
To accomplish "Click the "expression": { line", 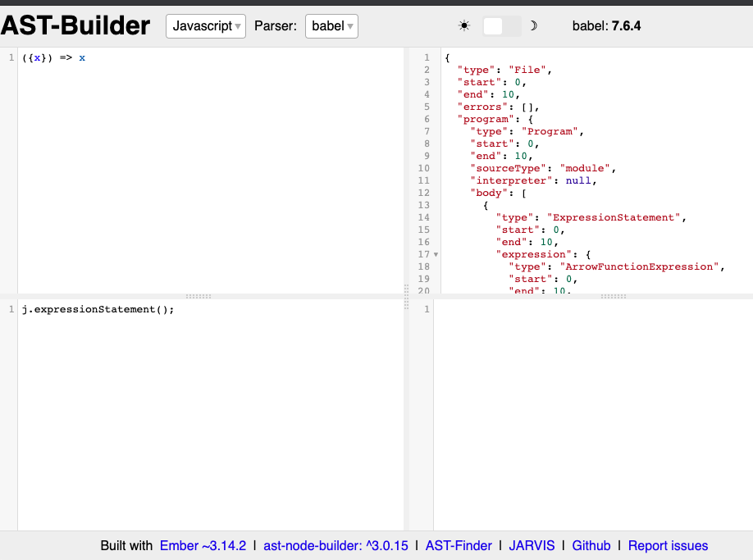I will click(x=543, y=255).
